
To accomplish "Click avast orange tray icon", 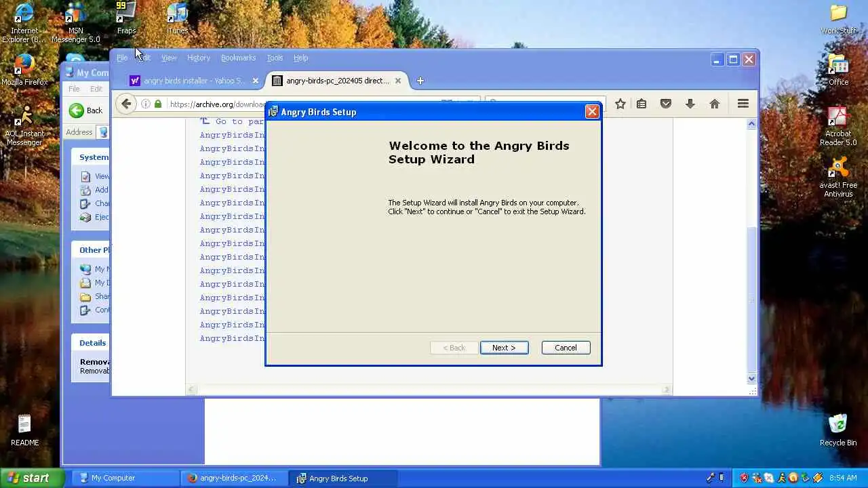I will coord(793,478).
